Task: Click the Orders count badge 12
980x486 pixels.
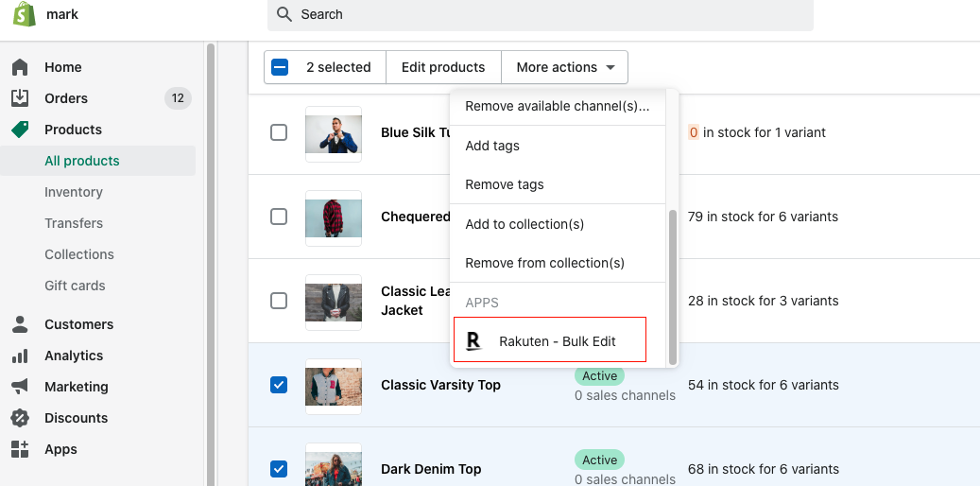Action: coord(178,98)
